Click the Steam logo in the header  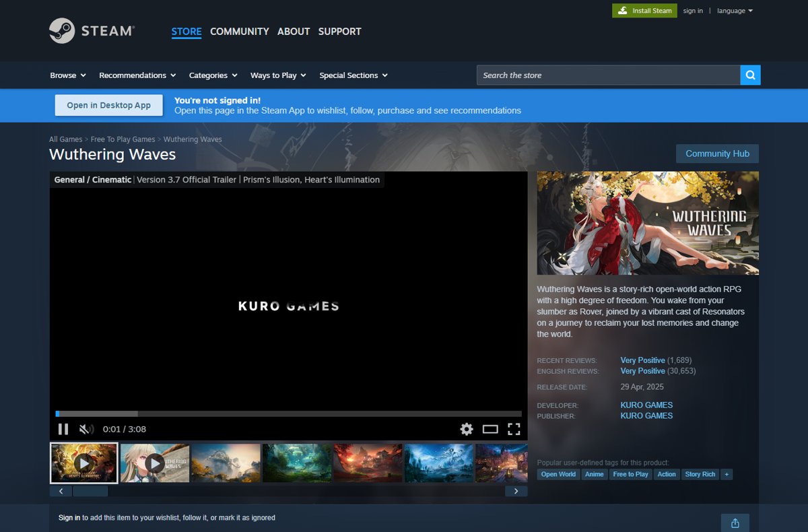[x=92, y=31]
